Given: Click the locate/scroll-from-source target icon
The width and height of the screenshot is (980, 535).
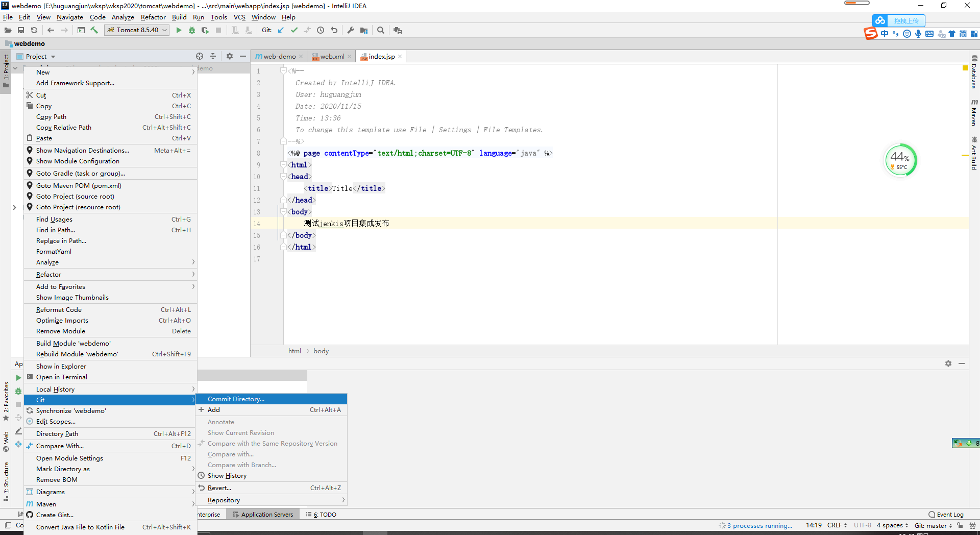Looking at the screenshot, I should (x=200, y=56).
